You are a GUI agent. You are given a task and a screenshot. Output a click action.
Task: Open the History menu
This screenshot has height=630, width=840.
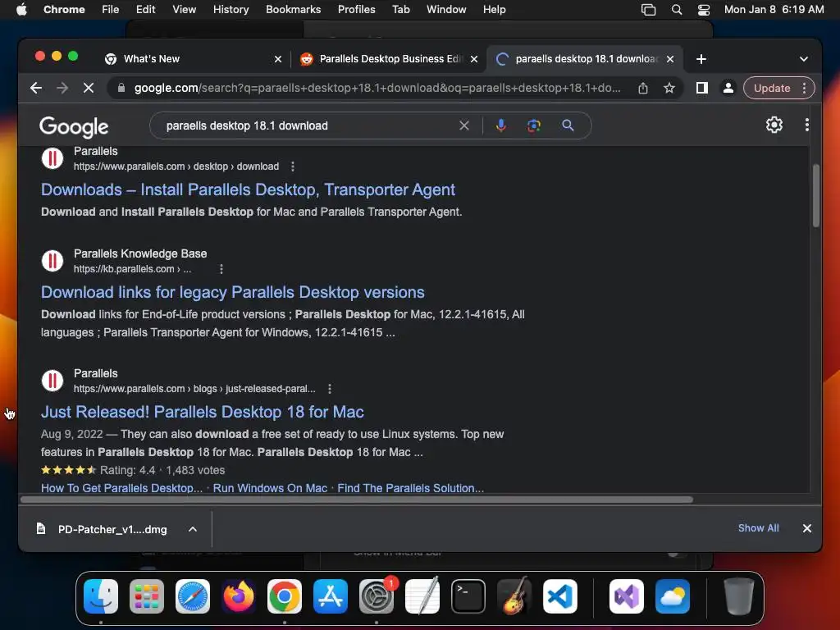tap(231, 10)
